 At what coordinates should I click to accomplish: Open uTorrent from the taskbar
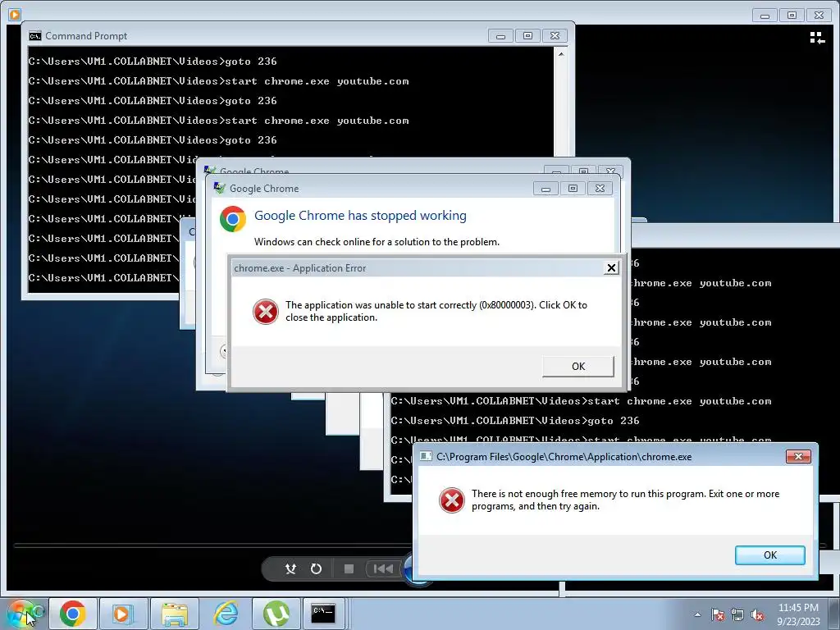point(276,614)
